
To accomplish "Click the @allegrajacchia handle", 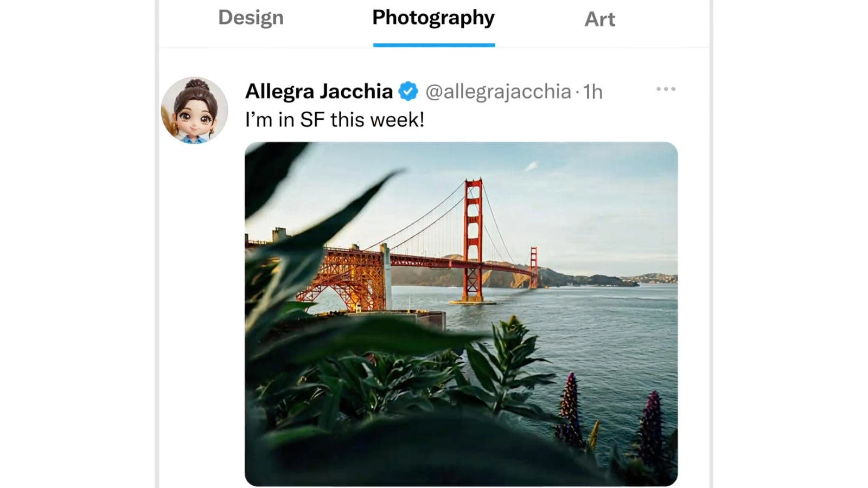I will (498, 92).
